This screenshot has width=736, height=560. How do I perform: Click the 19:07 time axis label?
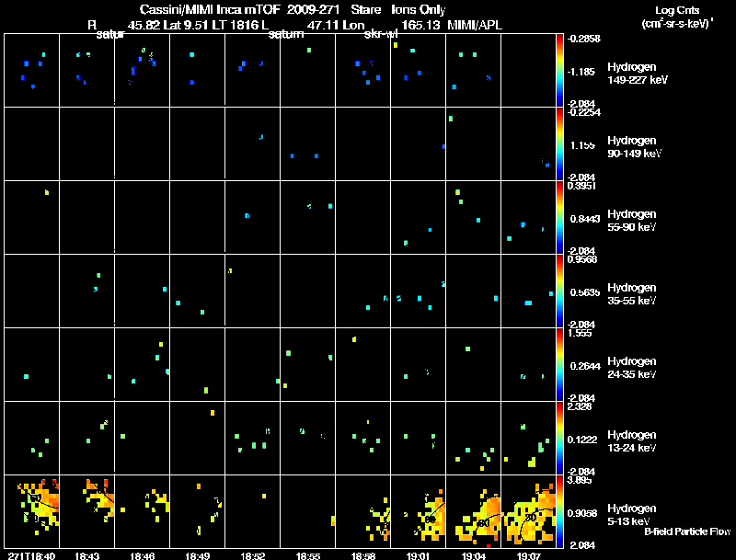[x=529, y=556]
